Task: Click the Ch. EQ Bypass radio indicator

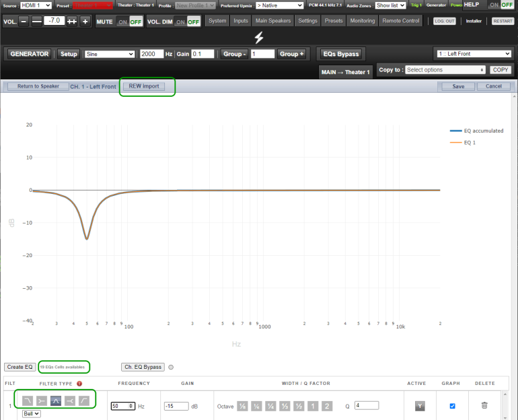Action: point(171,367)
